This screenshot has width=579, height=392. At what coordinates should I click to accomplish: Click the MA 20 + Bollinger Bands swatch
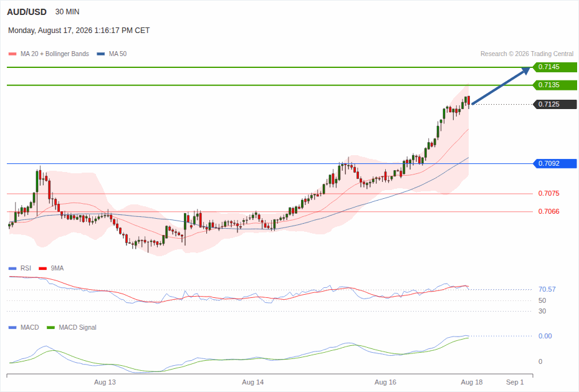pyautogui.click(x=12, y=54)
